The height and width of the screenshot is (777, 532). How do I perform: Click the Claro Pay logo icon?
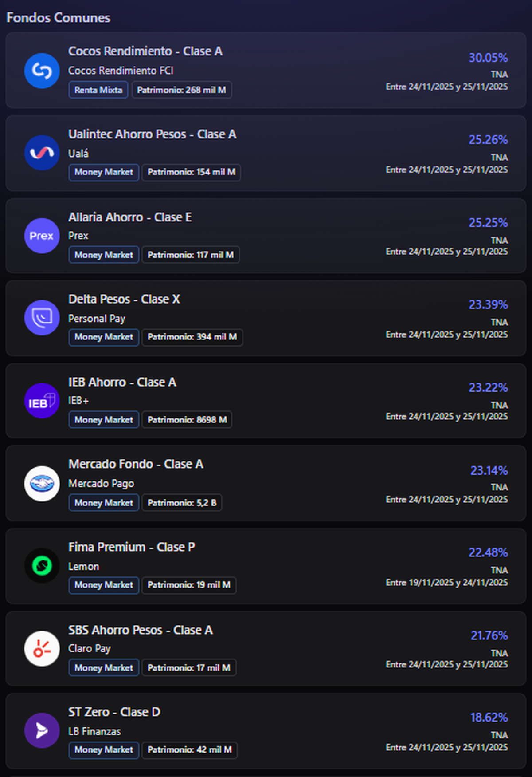click(42, 649)
